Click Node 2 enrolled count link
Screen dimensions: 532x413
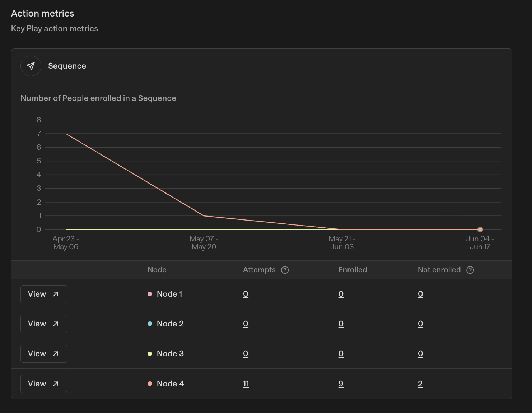point(341,324)
